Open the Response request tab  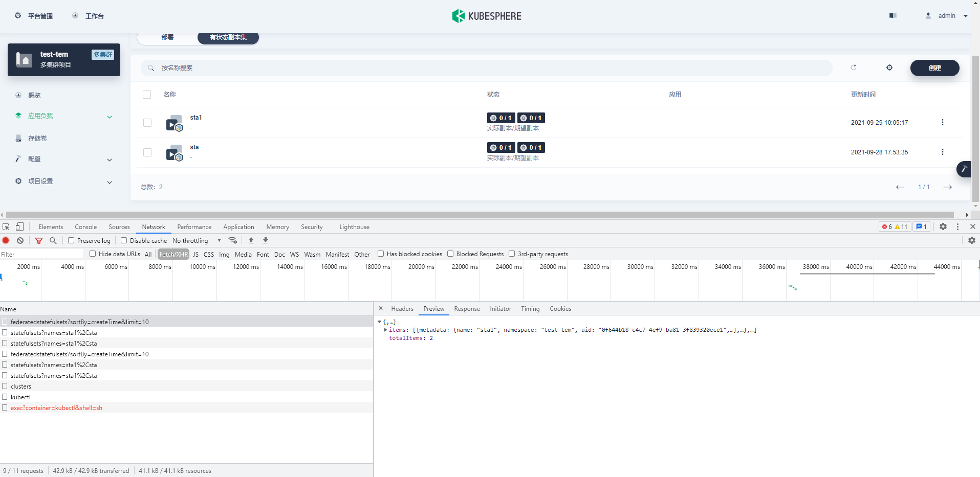pyautogui.click(x=467, y=309)
